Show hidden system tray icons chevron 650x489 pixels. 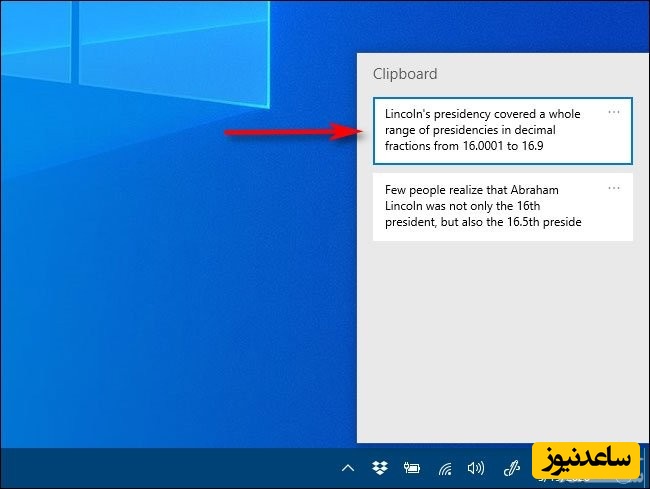pyautogui.click(x=348, y=467)
